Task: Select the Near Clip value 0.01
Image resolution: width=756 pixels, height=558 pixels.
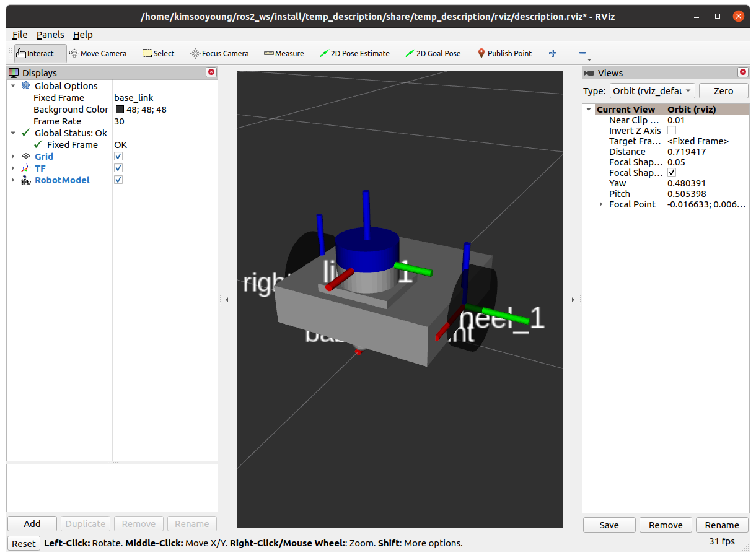Action: (x=676, y=120)
